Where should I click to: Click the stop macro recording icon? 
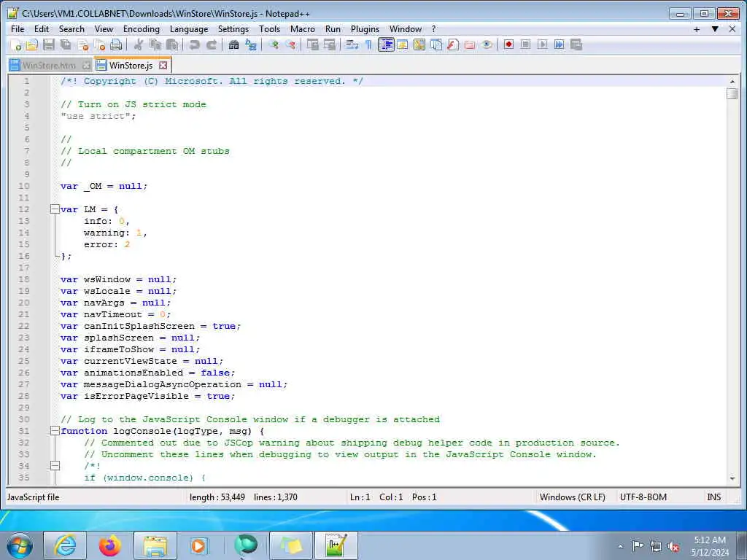(x=525, y=44)
